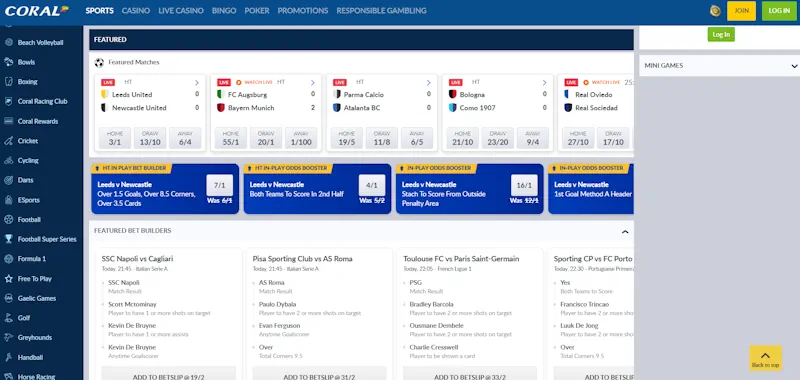This screenshot has width=800, height=380.
Task: Open Leeds v Newcastle match arrow
Action: [197, 83]
